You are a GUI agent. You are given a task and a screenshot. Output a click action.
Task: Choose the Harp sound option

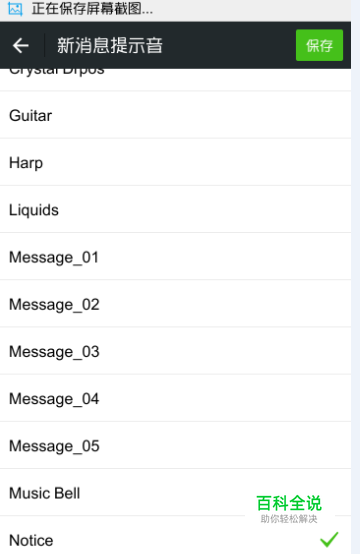pos(175,163)
